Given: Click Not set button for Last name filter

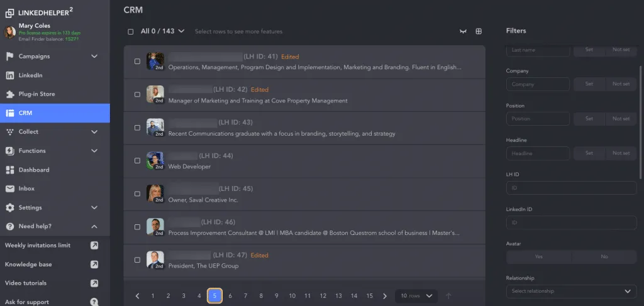Looking at the screenshot, I should click(621, 50).
